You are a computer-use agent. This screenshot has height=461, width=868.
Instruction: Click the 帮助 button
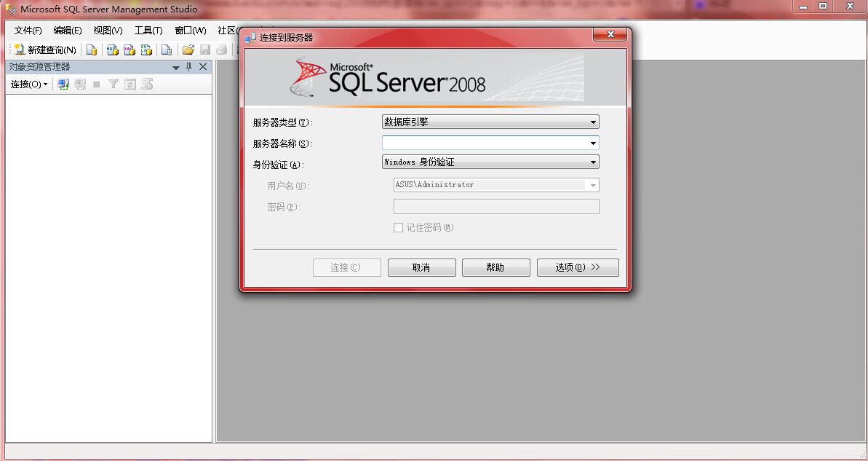(x=495, y=267)
